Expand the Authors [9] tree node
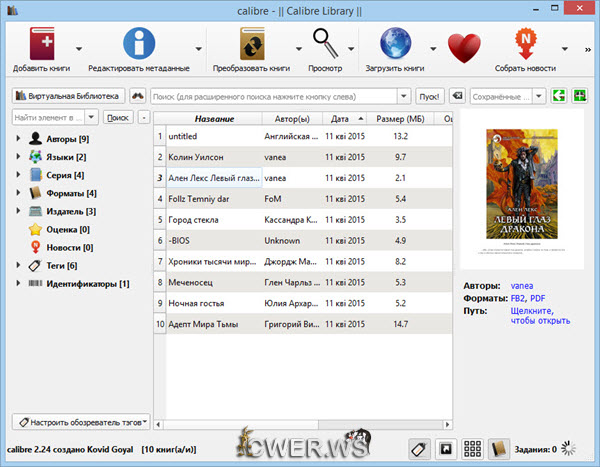Image resolution: width=600 pixels, height=467 pixels. click(x=19, y=139)
